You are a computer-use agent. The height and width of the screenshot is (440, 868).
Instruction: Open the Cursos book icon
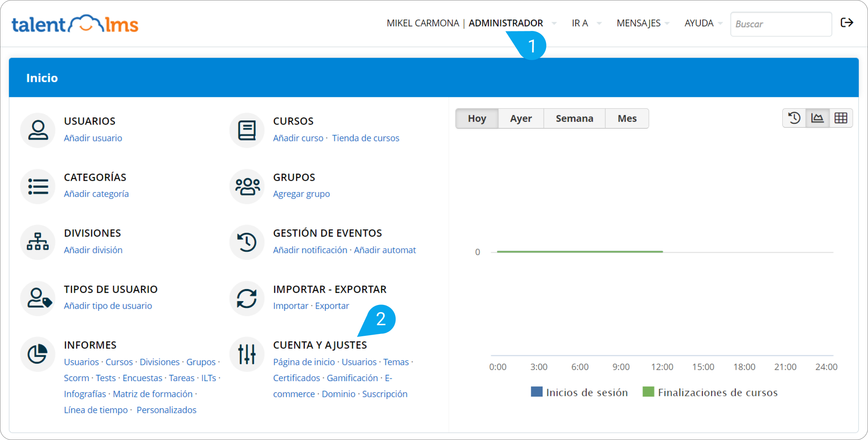[x=247, y=130]
